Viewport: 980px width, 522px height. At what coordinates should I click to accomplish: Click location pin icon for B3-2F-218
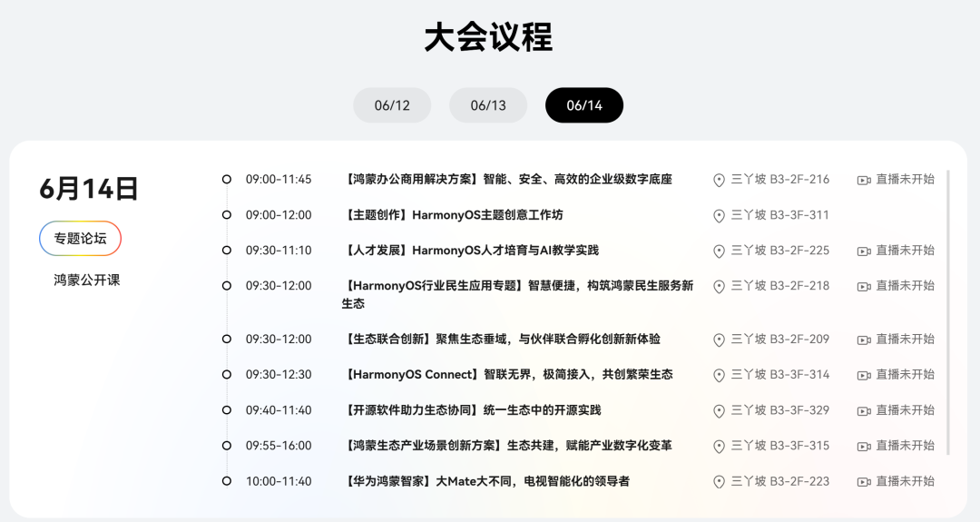click(719, 286)
